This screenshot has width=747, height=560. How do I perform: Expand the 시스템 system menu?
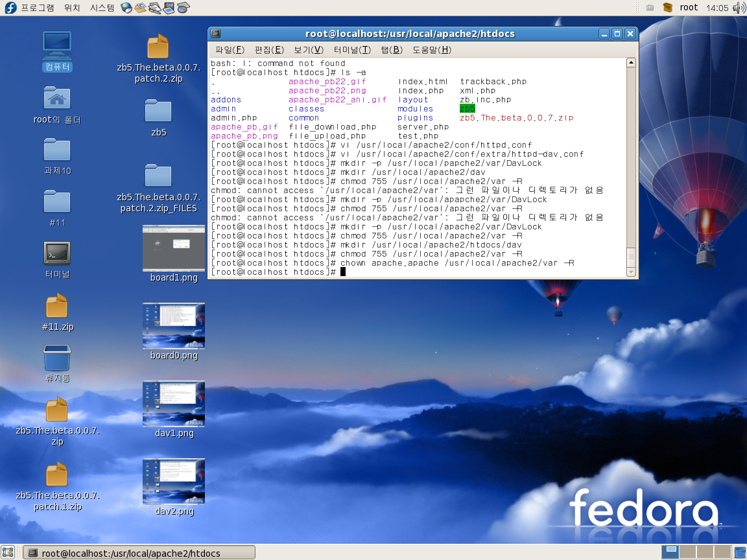click(x=102, y=8)
